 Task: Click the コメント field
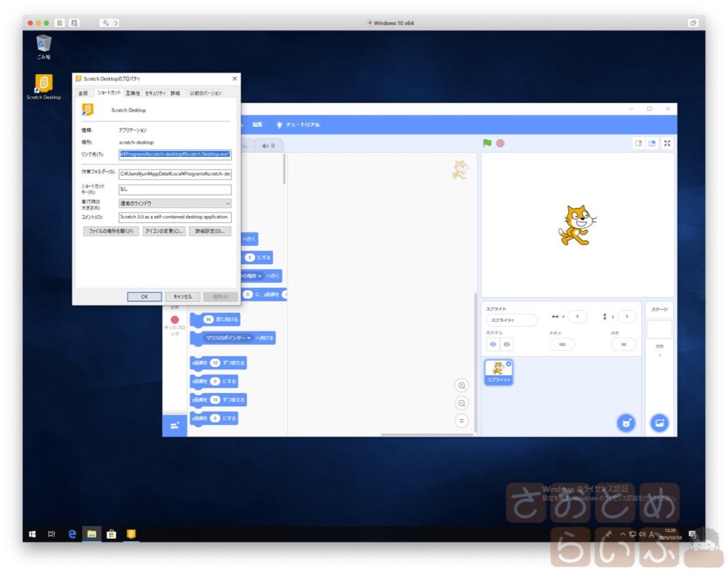[175, 217]
